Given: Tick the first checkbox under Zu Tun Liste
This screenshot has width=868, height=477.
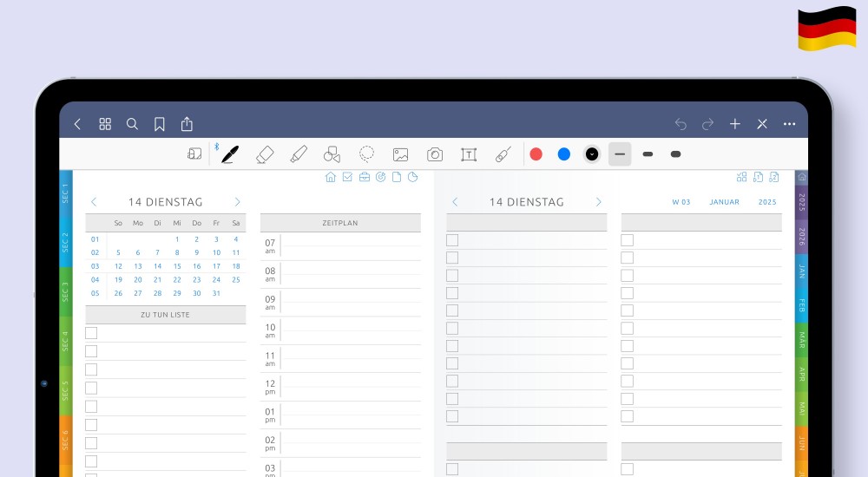Looking at the screenshot, I should (x=91, y=333).
